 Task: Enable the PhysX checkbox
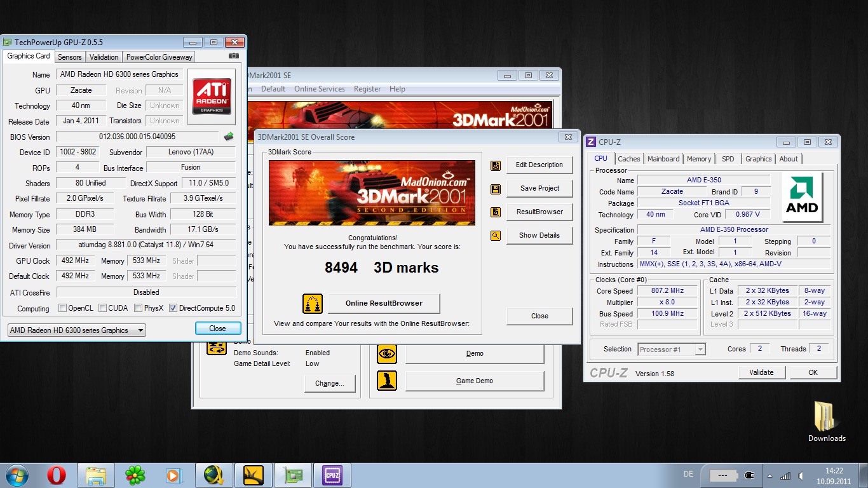[x=138, y=308]
